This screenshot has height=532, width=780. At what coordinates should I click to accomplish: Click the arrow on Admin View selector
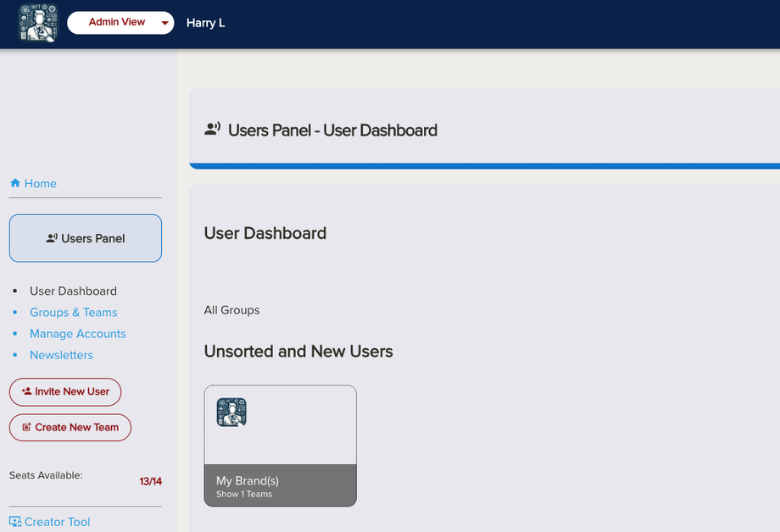[x=164, y=24]
